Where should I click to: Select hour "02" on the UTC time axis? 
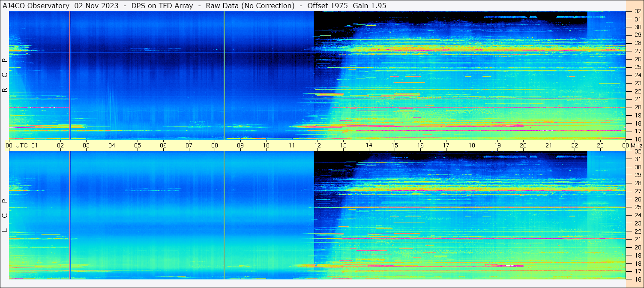pyautogui.click(x=60, y=145)
